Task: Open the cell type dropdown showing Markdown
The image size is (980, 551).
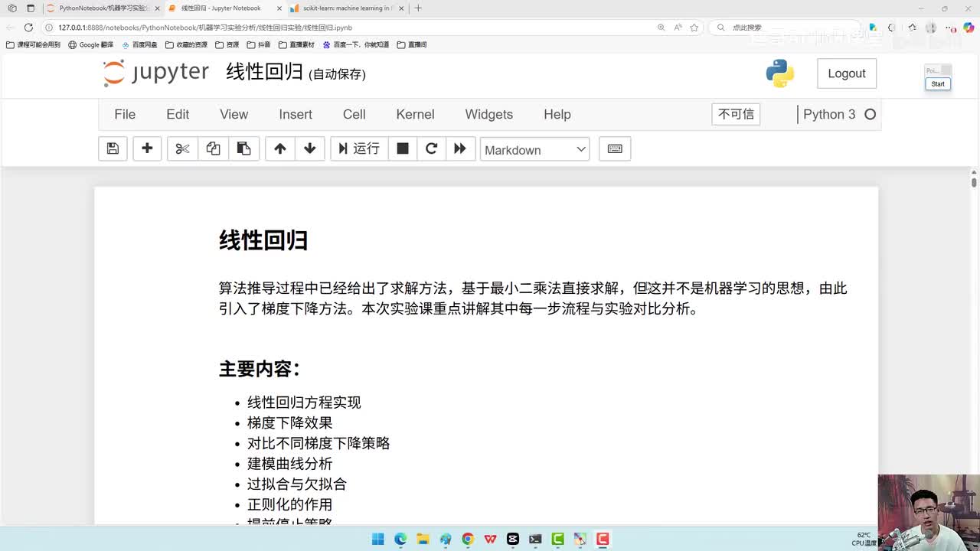Action: pyautogui.click(x=534, y=149)
